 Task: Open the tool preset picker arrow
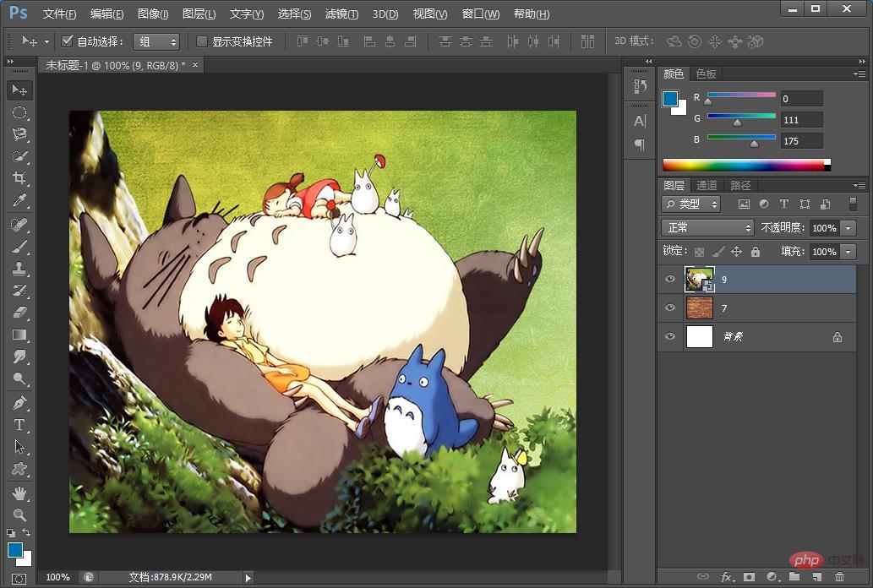click(46, 41)
